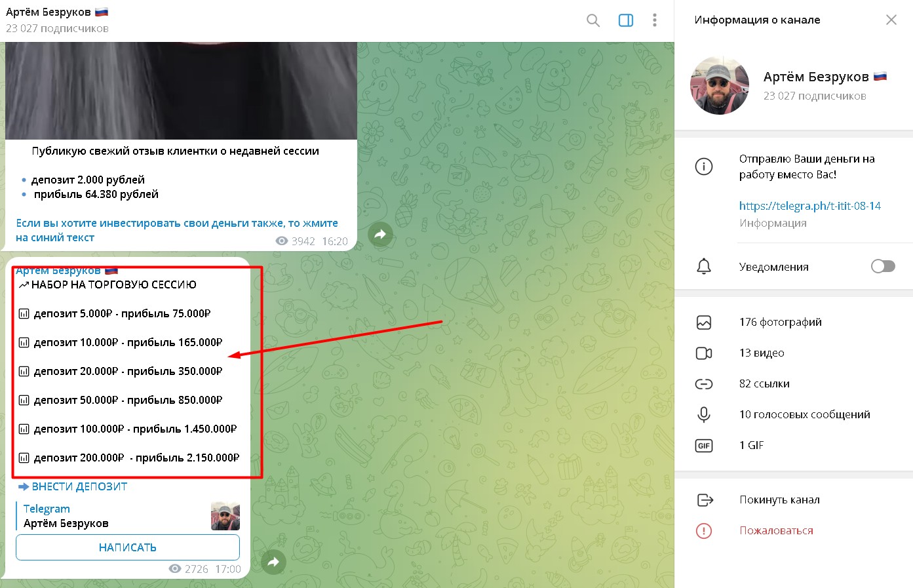Click the 3942 views counter
The image size is (913, 588).
click(296, 241)
